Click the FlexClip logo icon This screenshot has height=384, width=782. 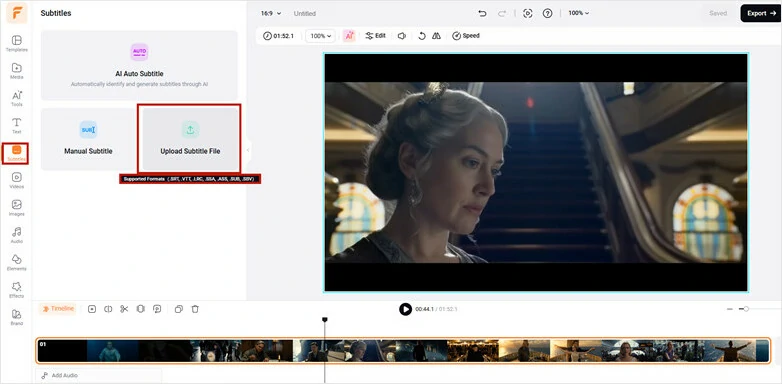[17, 13]
